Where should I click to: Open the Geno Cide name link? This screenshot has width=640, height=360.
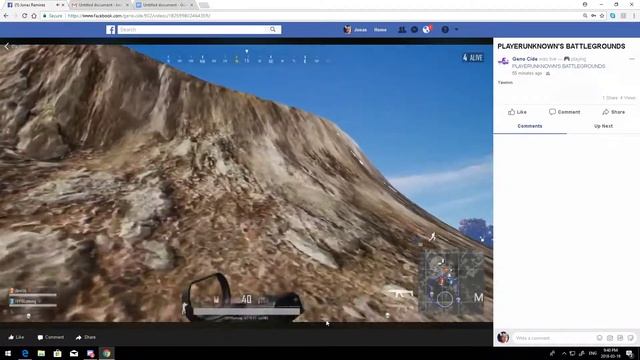524,59
